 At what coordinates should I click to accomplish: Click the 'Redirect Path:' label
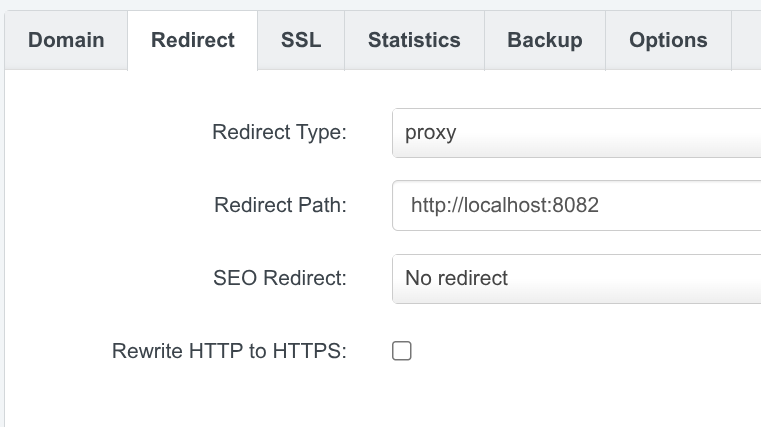[x=280, y=206]
